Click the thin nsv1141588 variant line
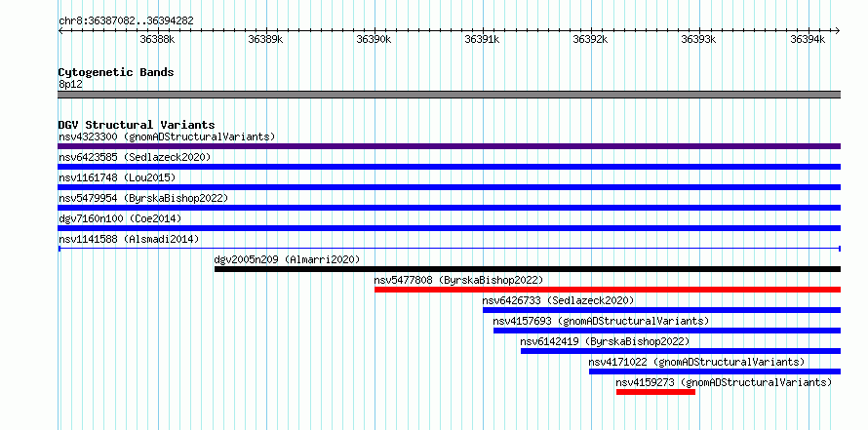This screenshot has width=868, height=430. coord(449,249)
